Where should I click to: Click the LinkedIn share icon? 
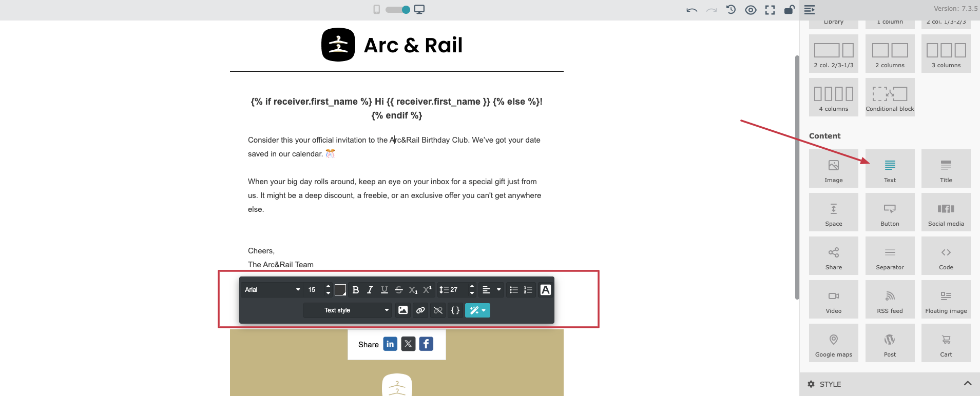390,344
